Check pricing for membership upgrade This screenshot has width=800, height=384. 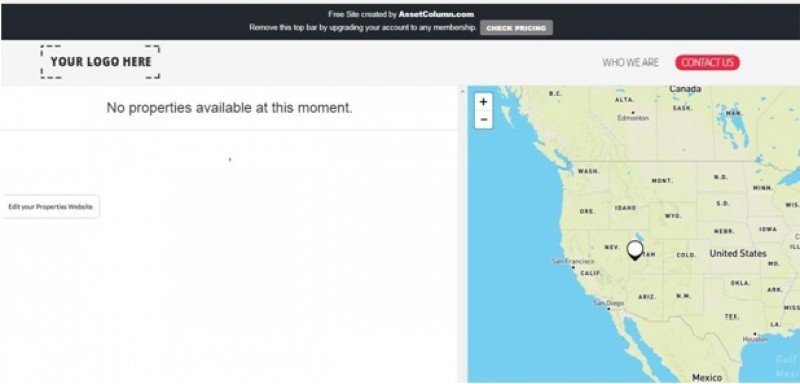[516, 28]
